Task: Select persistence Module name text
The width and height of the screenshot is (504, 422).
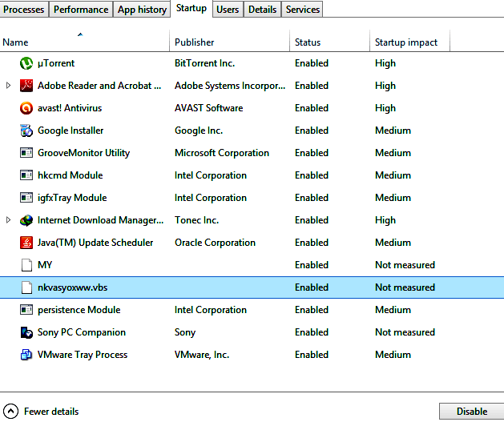Action: (79, 310)
